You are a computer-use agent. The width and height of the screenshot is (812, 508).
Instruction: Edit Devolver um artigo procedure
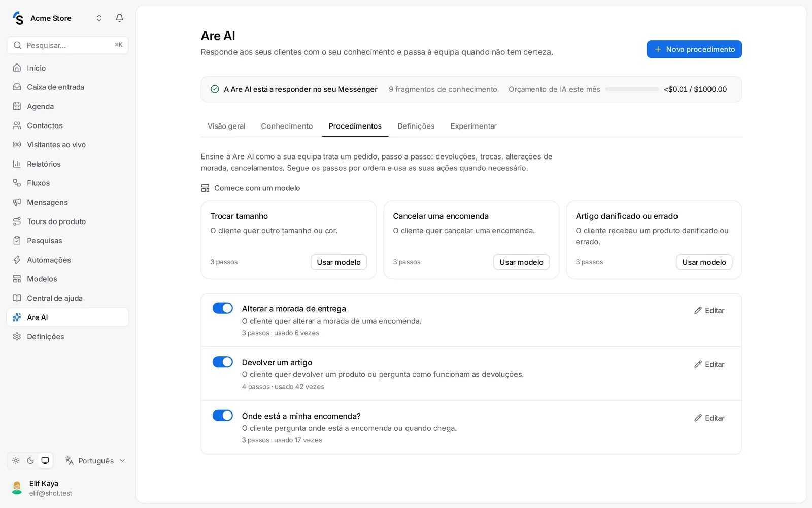click(709, 364)
